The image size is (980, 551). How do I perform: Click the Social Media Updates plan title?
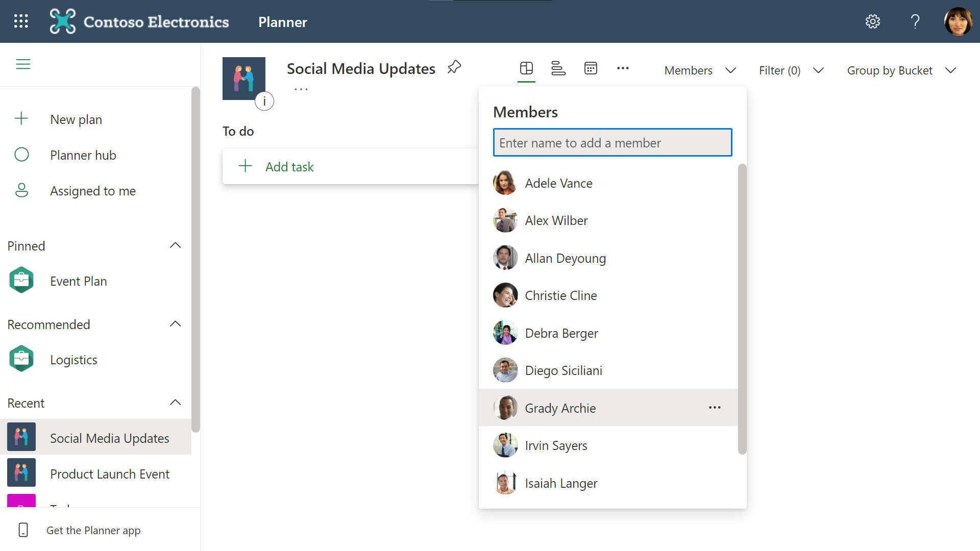tap(361, 68)
